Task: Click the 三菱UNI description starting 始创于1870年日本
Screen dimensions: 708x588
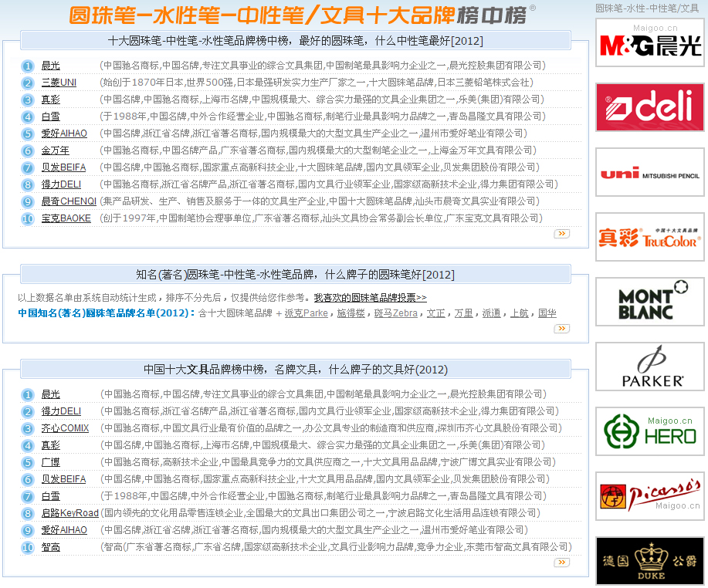Action: click(x=317, y=83)
